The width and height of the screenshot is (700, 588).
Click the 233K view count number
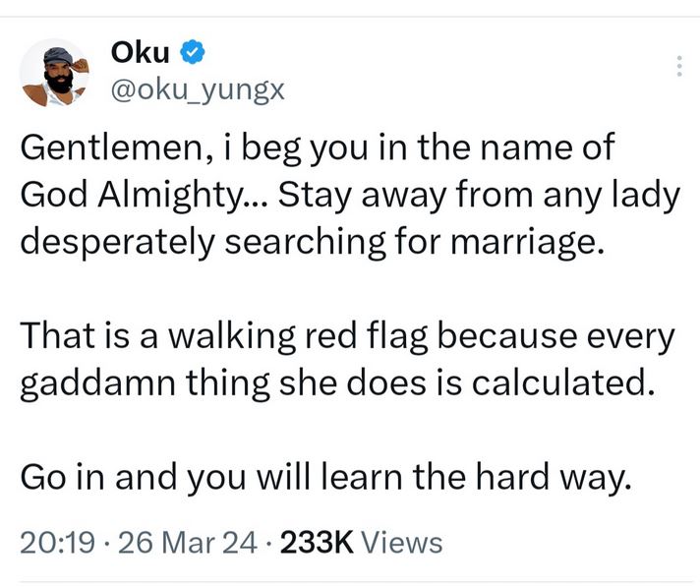click(317, 542)
